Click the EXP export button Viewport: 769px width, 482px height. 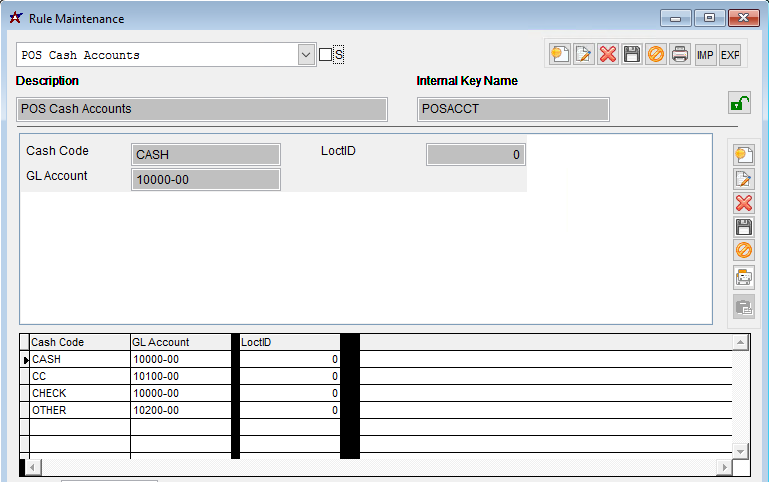(x=730, y=55)
